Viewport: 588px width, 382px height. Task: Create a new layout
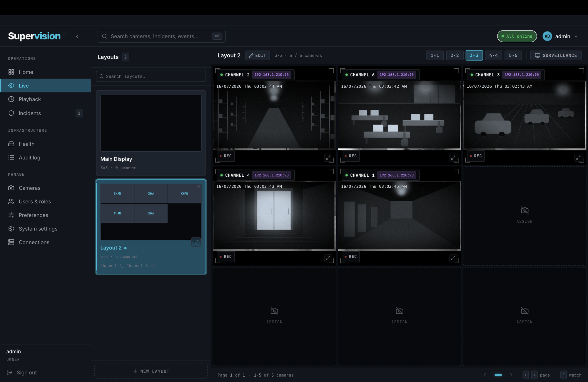pos(151,371)
